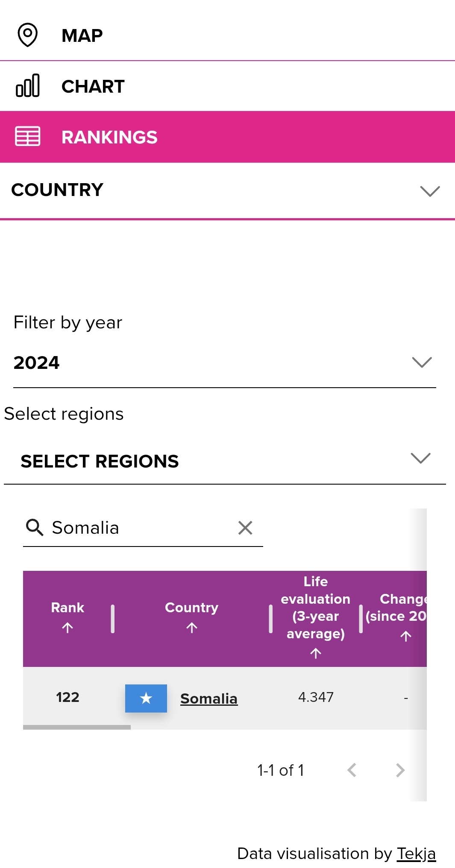Click the bar chart icon
This screenshot has height=868, width=455.
[x=28, y=85]
